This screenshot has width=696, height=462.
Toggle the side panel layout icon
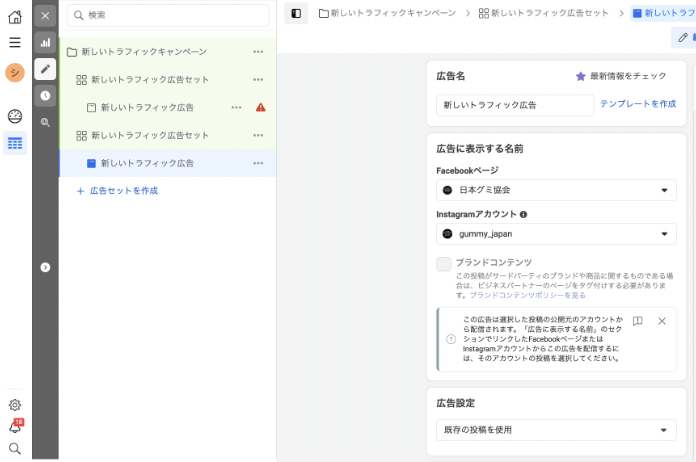296,13
